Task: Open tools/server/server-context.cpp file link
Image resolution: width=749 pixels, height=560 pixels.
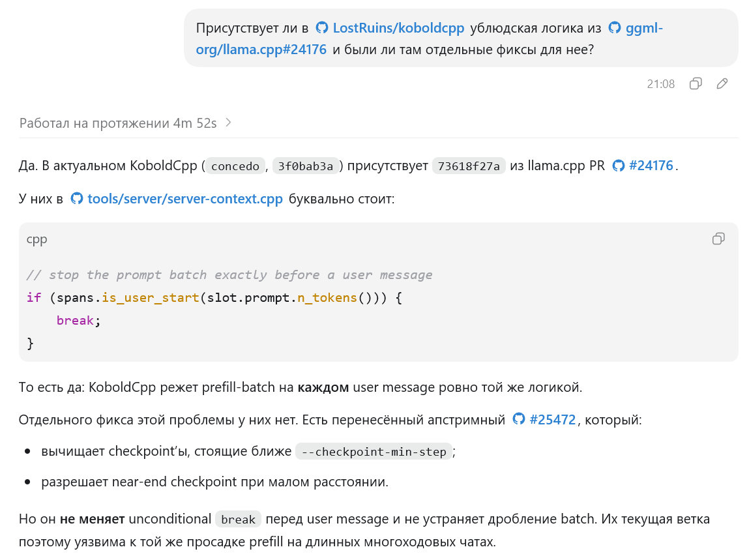Action: [185, 198]
